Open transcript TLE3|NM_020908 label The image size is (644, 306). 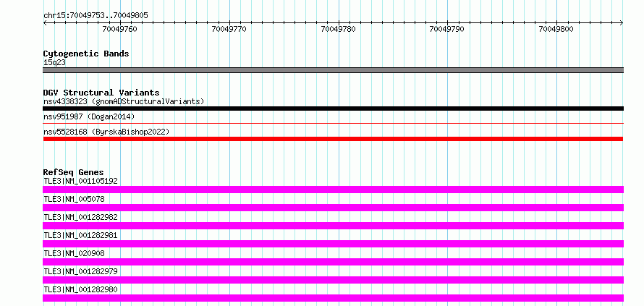(74, 253)
